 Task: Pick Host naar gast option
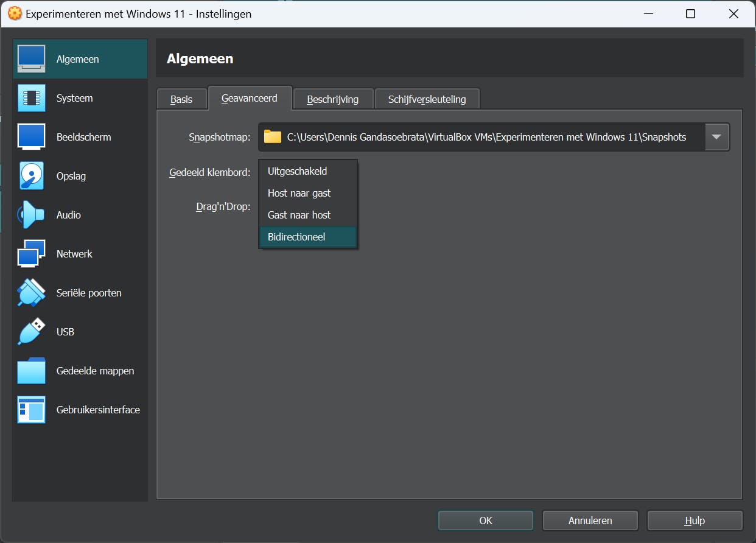(308, 193)
